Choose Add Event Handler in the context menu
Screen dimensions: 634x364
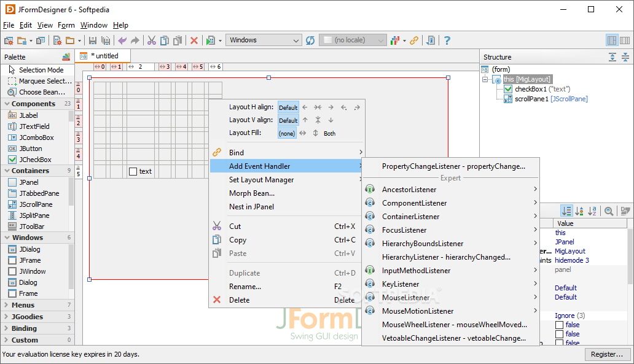click(x=286, y=166)
